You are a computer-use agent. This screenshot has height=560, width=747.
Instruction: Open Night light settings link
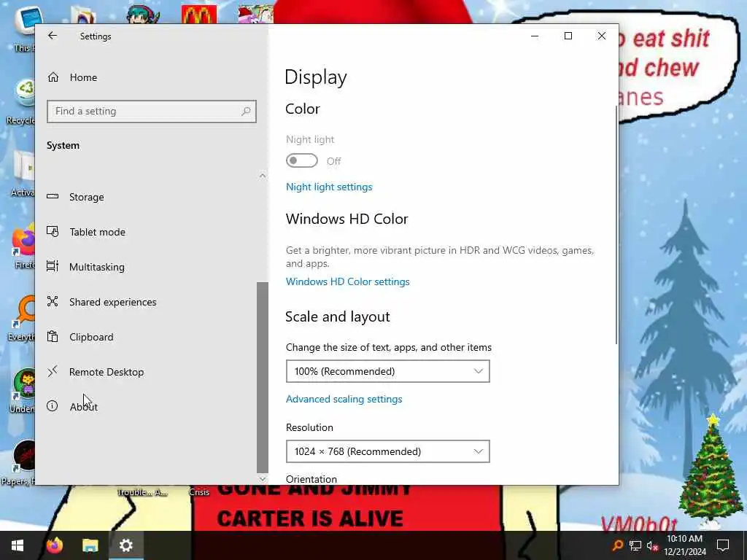pos(329,187)
